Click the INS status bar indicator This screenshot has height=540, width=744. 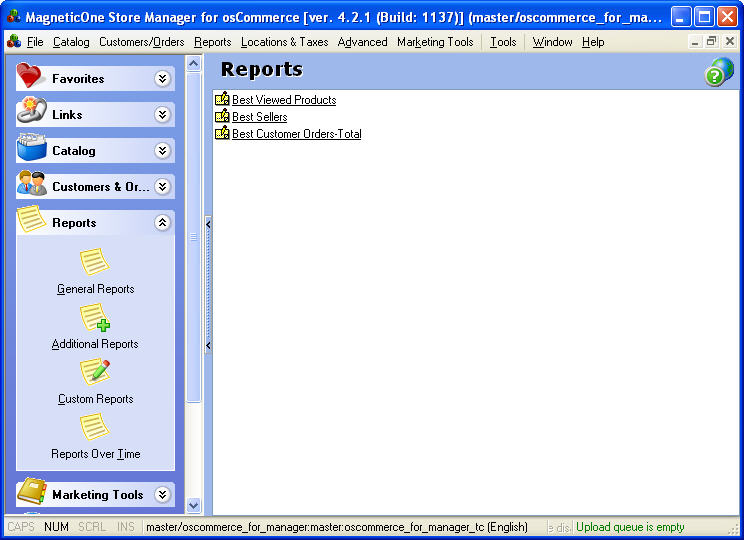tap(126, 527)
